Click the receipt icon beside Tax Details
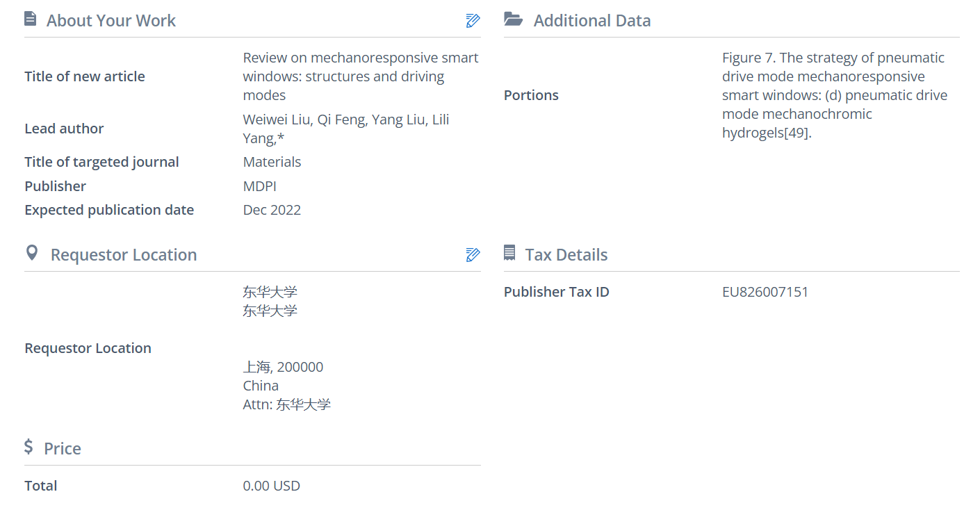980x517 pixels. coord(509,254)
